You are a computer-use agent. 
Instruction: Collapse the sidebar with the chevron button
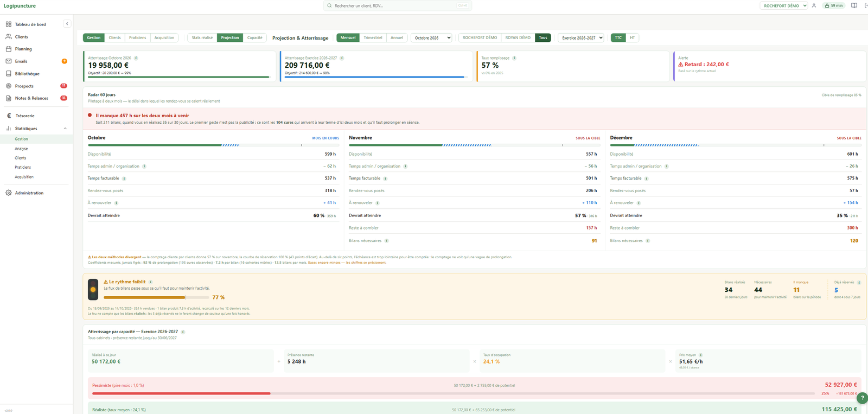67,24
